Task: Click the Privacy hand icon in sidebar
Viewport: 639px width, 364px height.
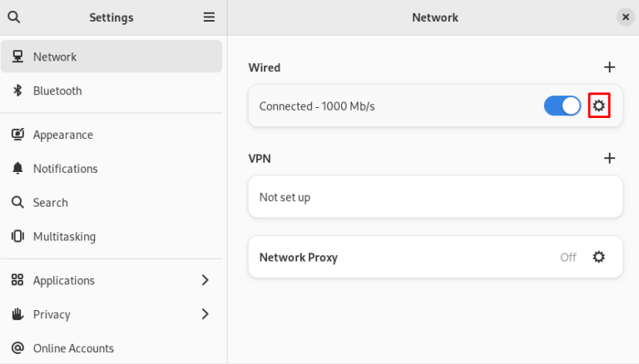Action: click(x=17, y=314)
